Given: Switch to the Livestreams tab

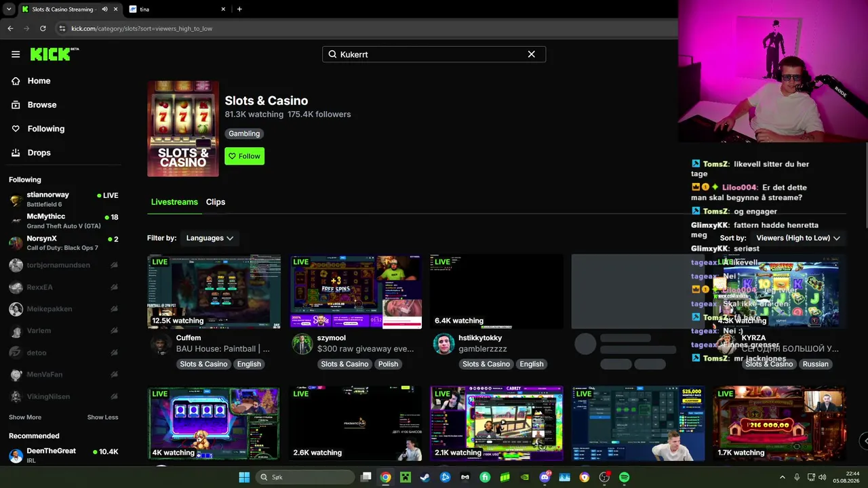Looking at the screenshot, I should point(174,202).
